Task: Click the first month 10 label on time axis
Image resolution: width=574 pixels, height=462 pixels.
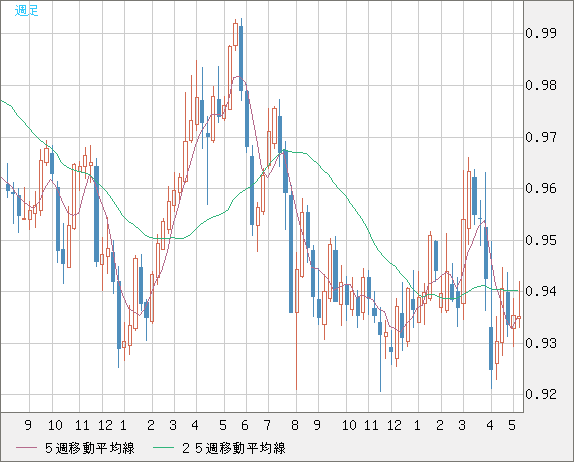Action: coord(55,425)
